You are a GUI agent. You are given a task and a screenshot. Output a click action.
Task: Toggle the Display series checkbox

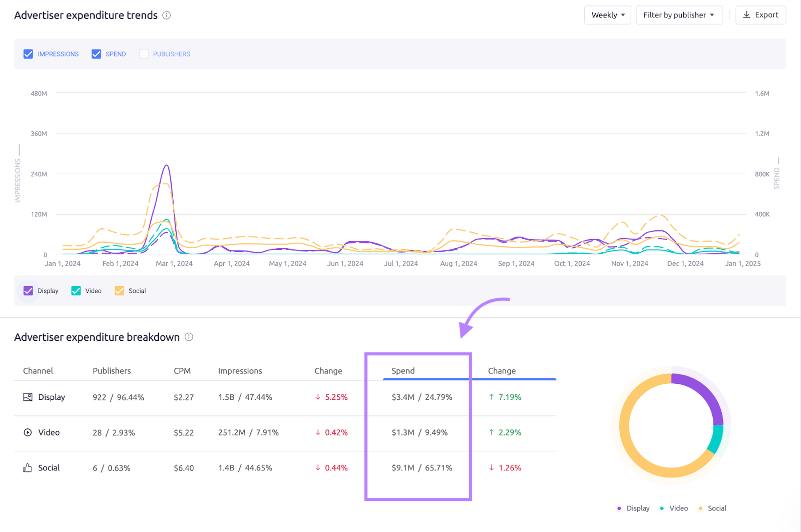tap(29, 291)
